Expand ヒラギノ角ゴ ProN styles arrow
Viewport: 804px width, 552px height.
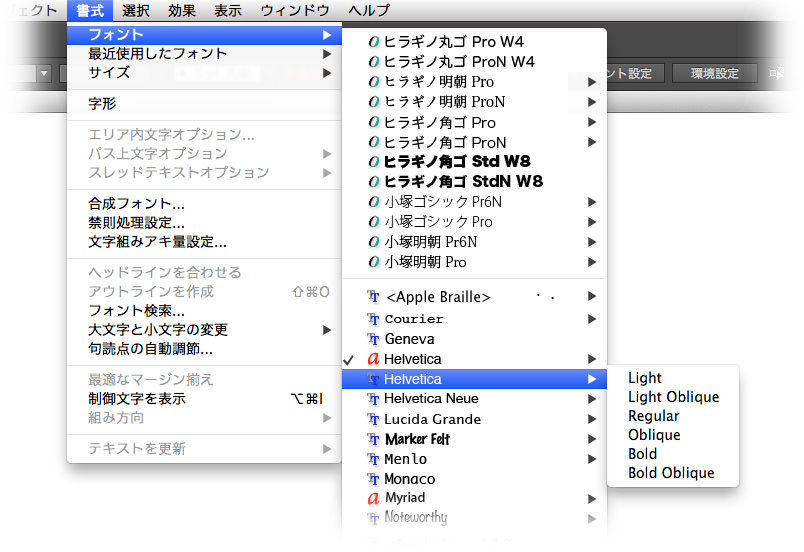point(592,142)
